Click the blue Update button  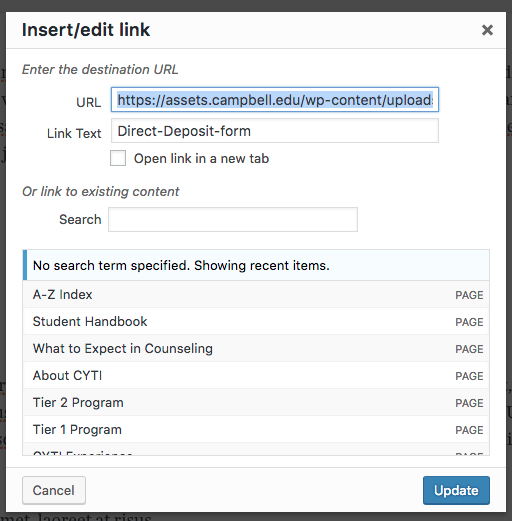tap(456, 490)
